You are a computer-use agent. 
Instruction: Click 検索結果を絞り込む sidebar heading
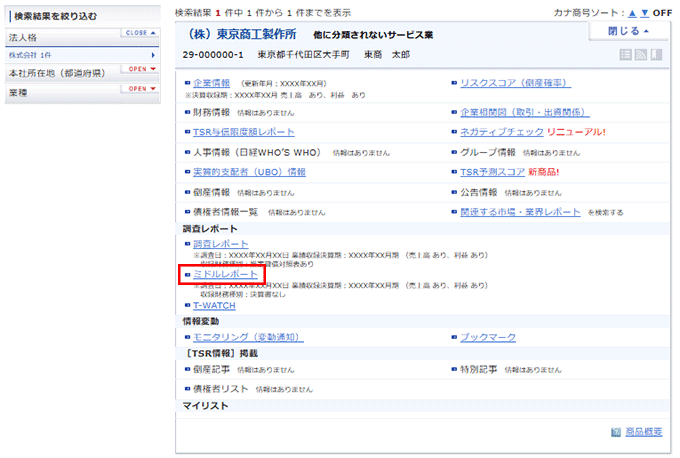pos(56,16)
